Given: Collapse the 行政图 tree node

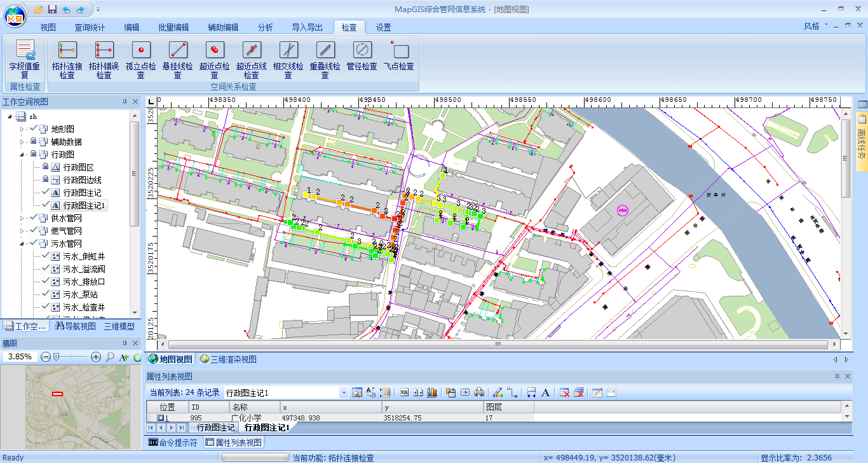Looking at the screenshot, I should tap(22, 155).
